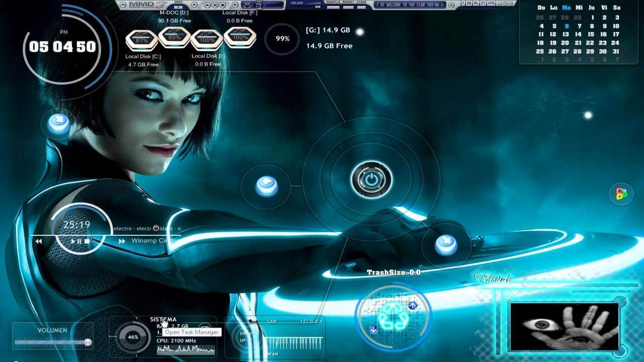Click the T button in Winamp bar
This screenshot has width=644, height=362.
[463, 3]
